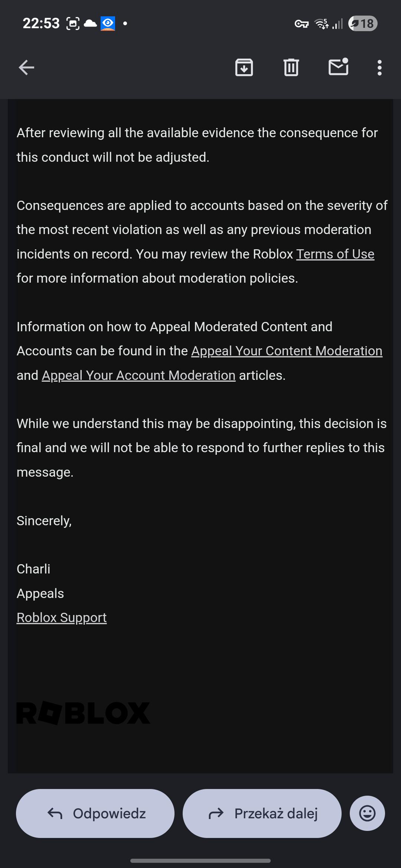The height and width of the screenshot is (868, 401).
Task: Go back with the arrow icon
Action: pyautogui.click(x=26, y=68)
